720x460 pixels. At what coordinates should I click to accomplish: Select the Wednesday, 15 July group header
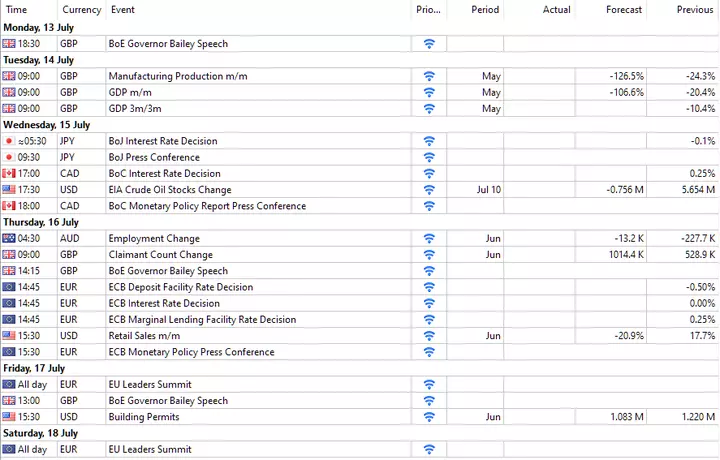click(46, 125)
